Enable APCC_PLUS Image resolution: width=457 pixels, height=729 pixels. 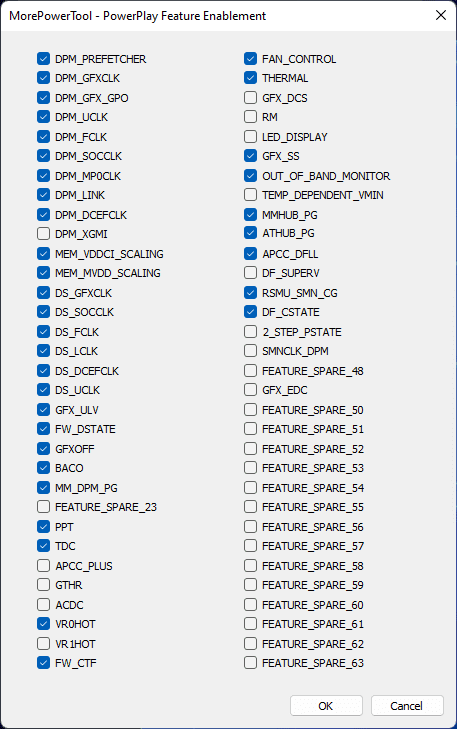[x=43, y=566]
